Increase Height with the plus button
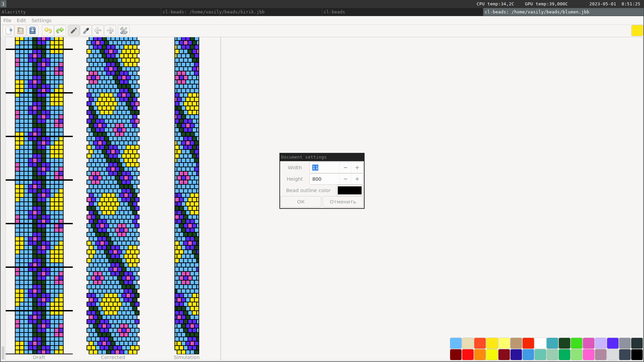644x362 pixels. (357, 179)
